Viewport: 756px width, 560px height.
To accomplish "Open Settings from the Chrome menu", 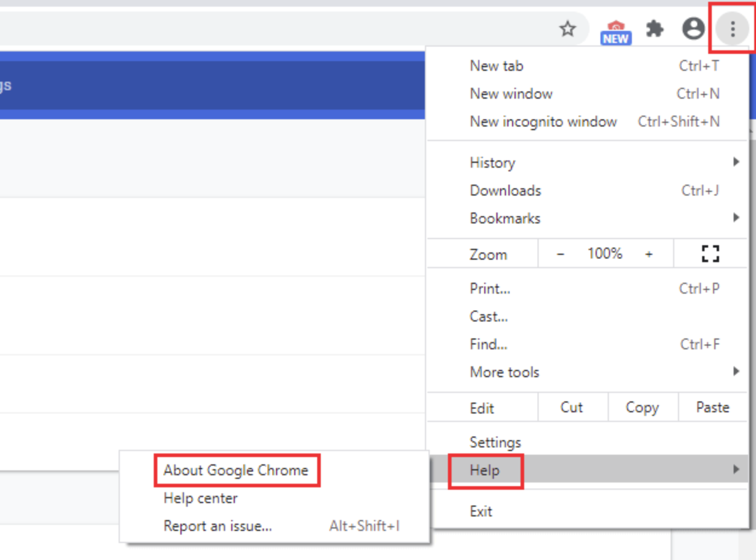I will 587,442.
